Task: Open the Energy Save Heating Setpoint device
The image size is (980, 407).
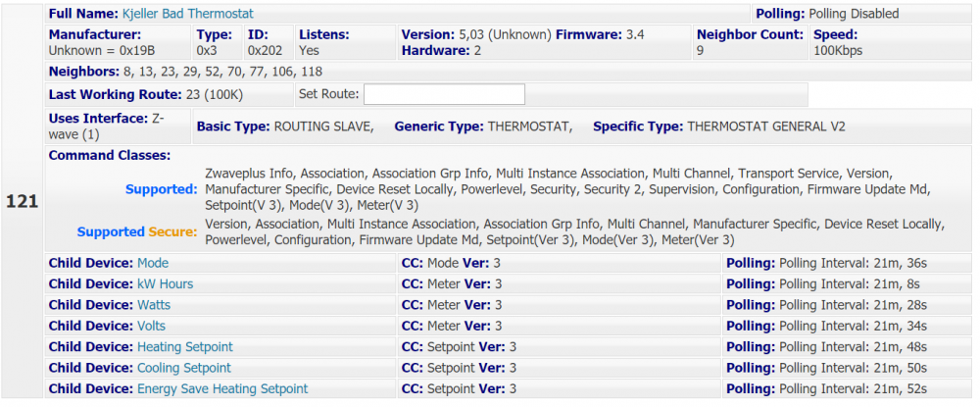Action: 222,388
